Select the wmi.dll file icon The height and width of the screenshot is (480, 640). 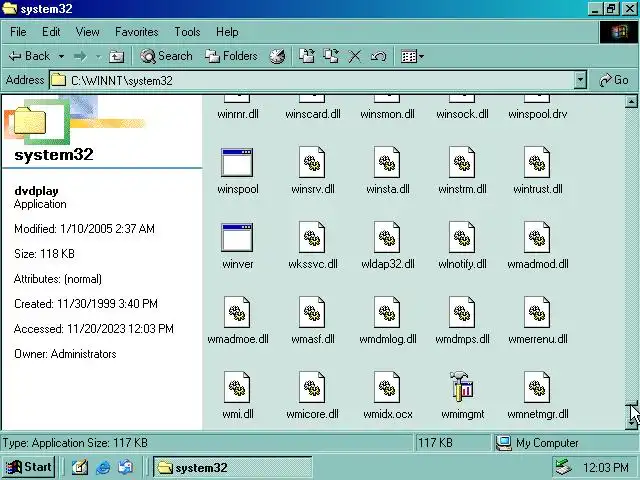coord(237,388)
